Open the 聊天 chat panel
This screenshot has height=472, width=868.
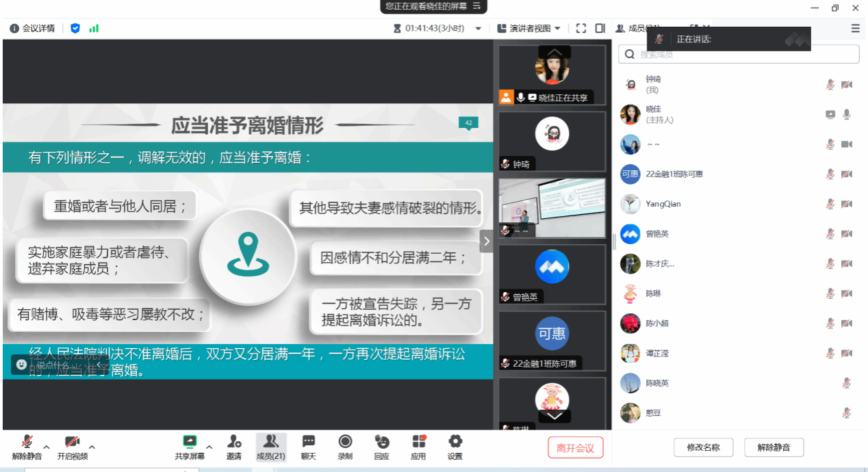point(309,442)
